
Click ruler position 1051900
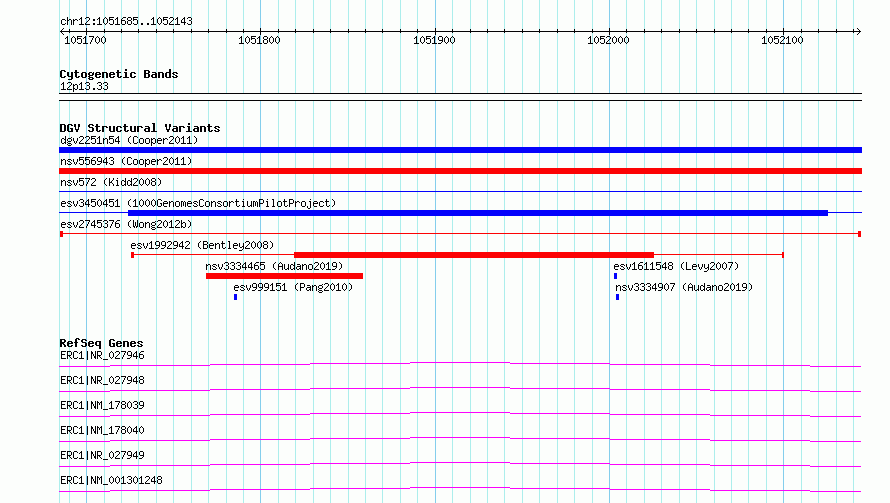point(434,40)
